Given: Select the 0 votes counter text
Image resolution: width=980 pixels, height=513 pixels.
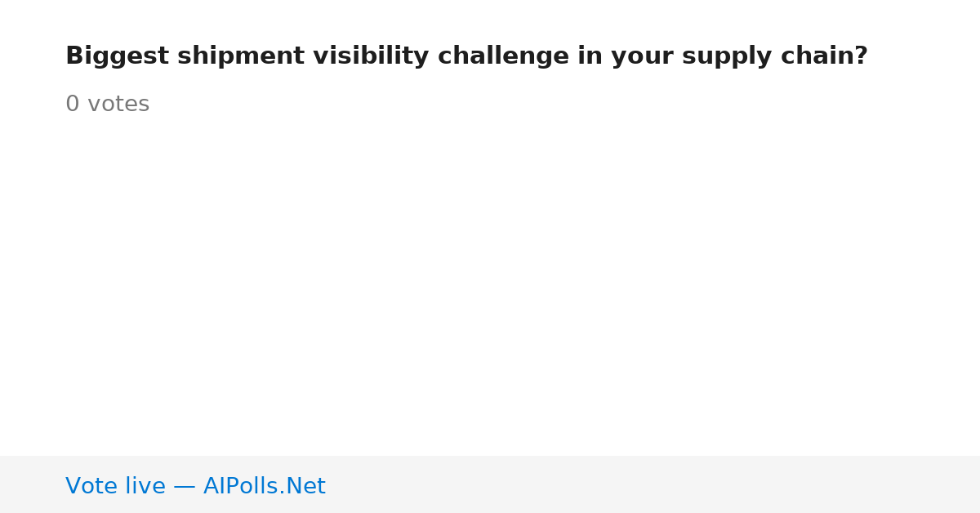Looking at the screenshot, I should tap(107, 105).
